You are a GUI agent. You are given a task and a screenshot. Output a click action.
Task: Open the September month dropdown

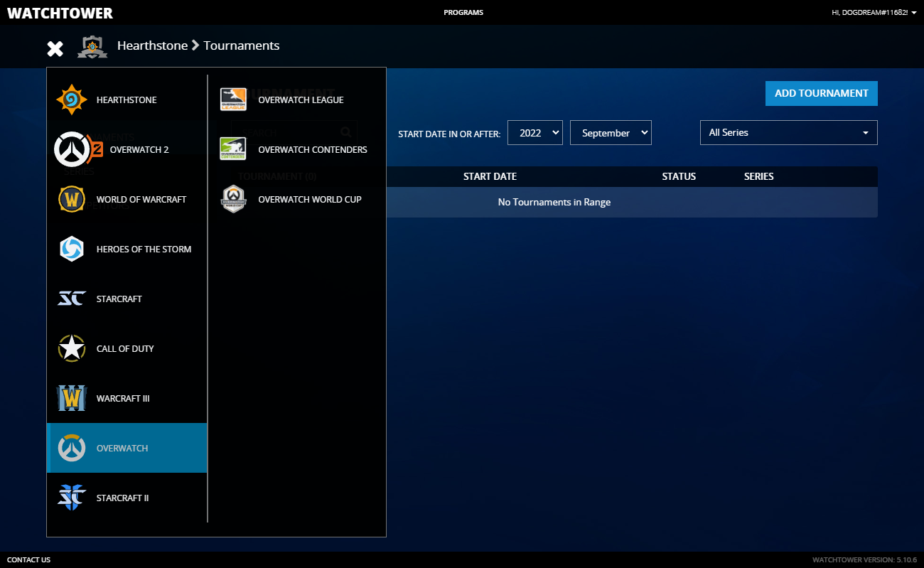(x=611, y=133)
